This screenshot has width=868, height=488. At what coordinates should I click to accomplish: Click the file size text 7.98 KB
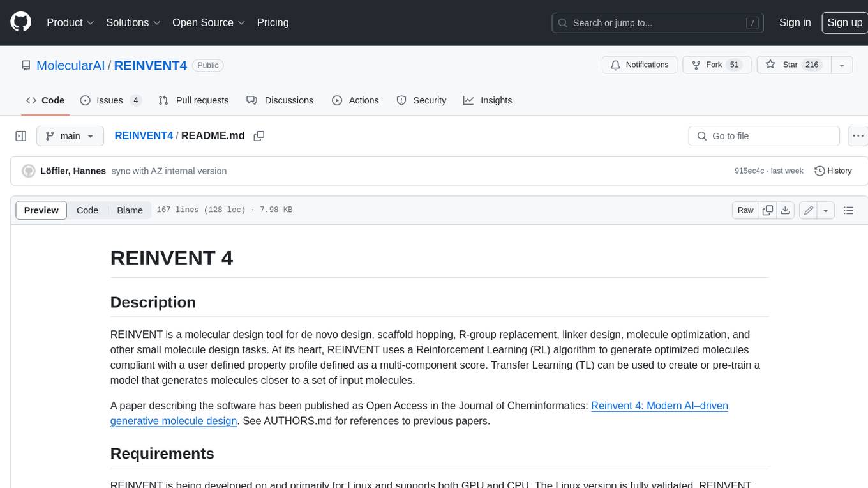(276, 210)
